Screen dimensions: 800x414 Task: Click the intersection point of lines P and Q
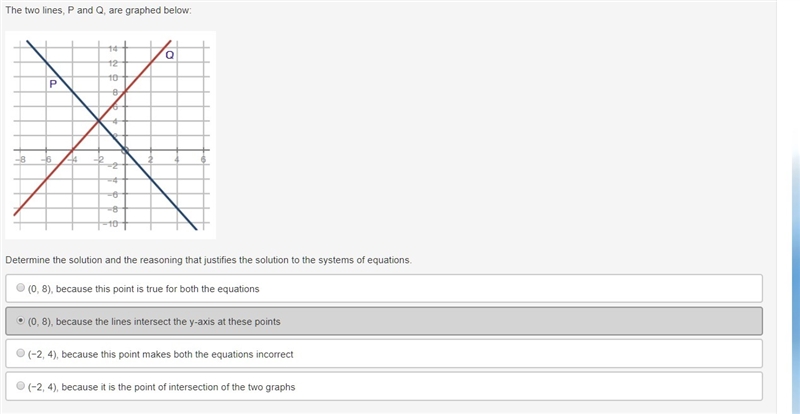coord(98,121)
